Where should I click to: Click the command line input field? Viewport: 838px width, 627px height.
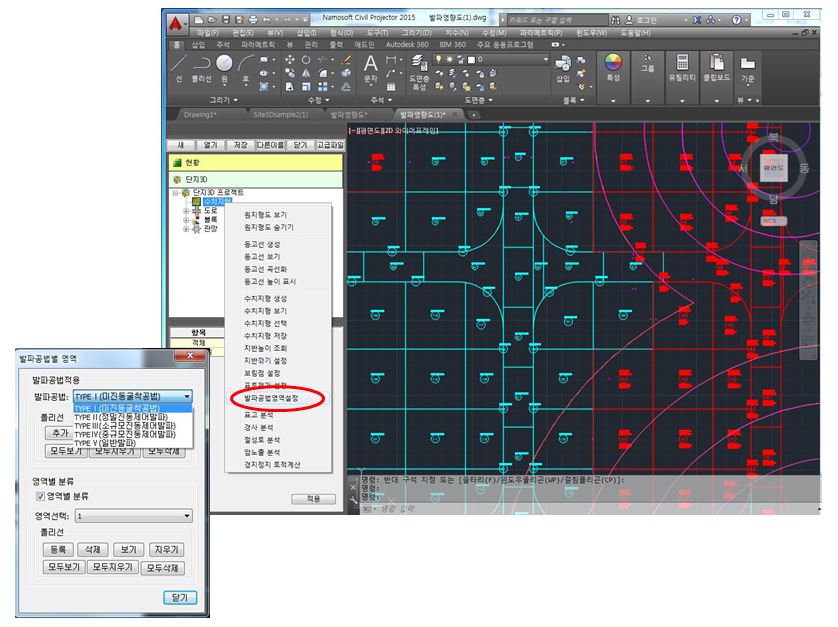click(588, 509)
